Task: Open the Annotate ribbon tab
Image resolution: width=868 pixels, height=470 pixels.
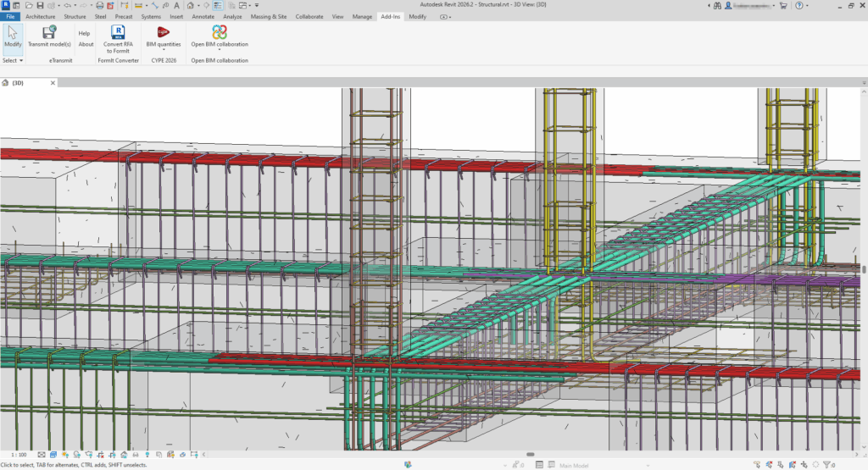Action: coord(203,16)
